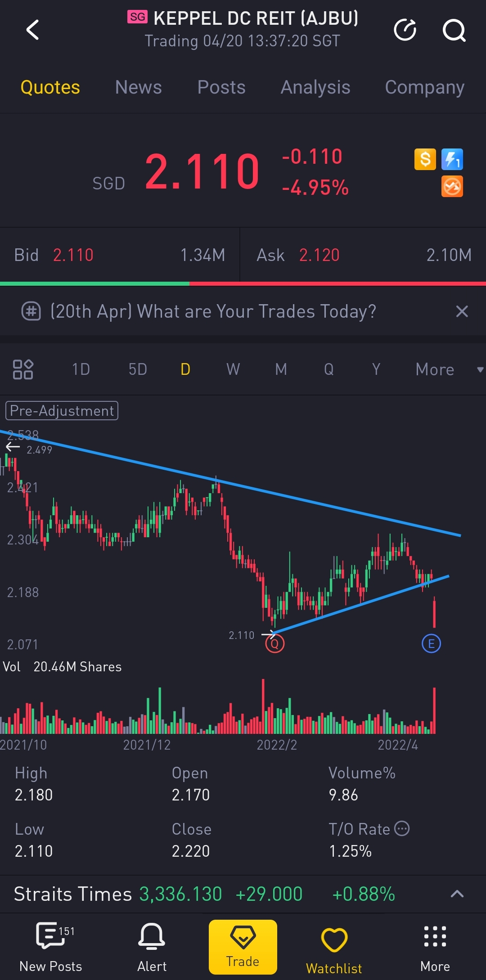Viewport: 486px width, 980px height.
Task: Open the '(20th Apr) What are Your Trades Today?' link
Action: click(213, 311)
